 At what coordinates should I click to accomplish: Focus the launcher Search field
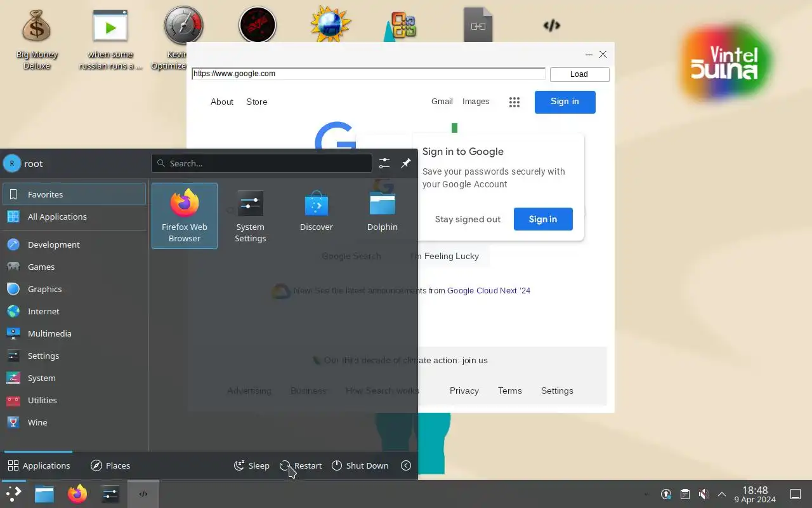[x=261, y=163]
